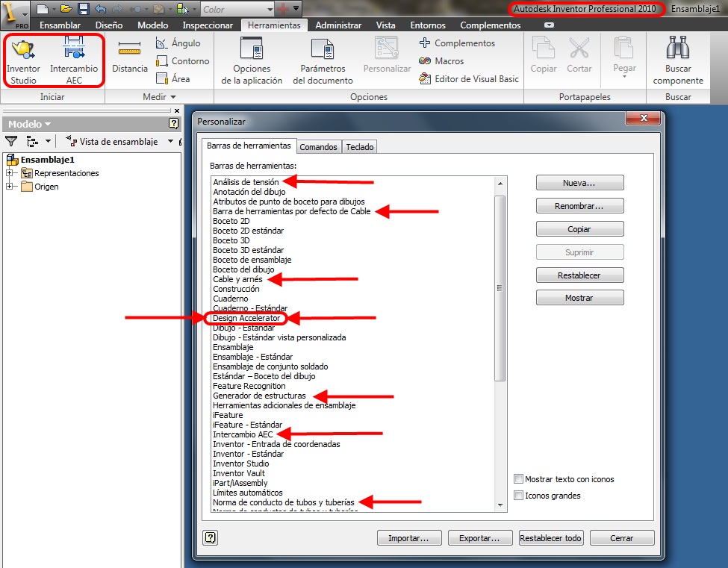The height and width of the screenshot is (568, 728).
Task: Click the toolbar list scroll-down arrow
Action: pyautogui.click(x=500, y=505)
